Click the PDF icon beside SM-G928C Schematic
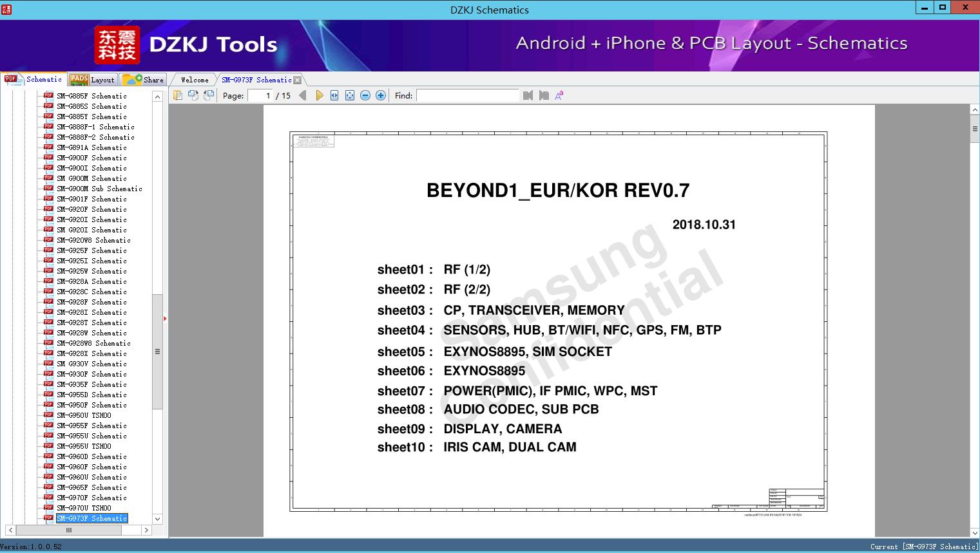The height and width of the screenshot is (553, 980). click(48, 291)
